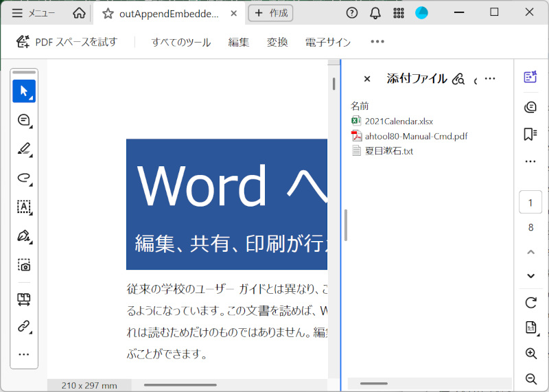
Task: Open the メニュー hamburger menu
Action: pos(34,13)
